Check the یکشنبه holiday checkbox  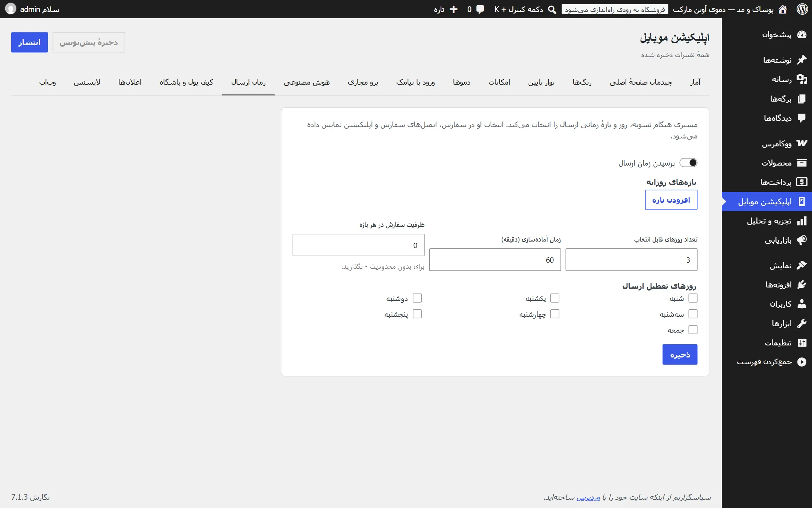tap(555, 298)
